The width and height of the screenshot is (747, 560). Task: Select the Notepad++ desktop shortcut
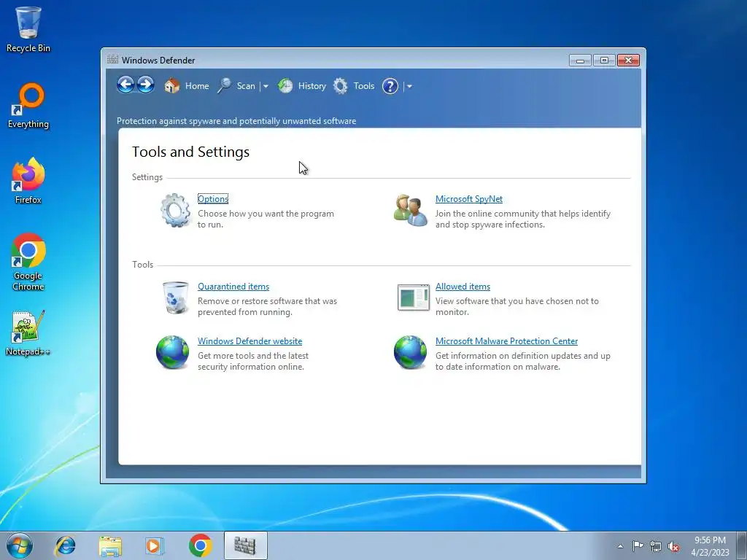[28, 332]
